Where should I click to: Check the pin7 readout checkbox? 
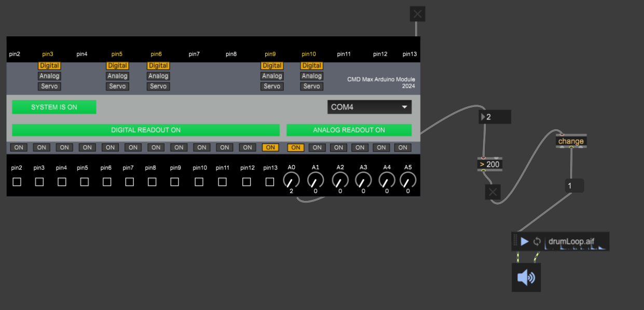pyautogui.click(x=129, y=182)
